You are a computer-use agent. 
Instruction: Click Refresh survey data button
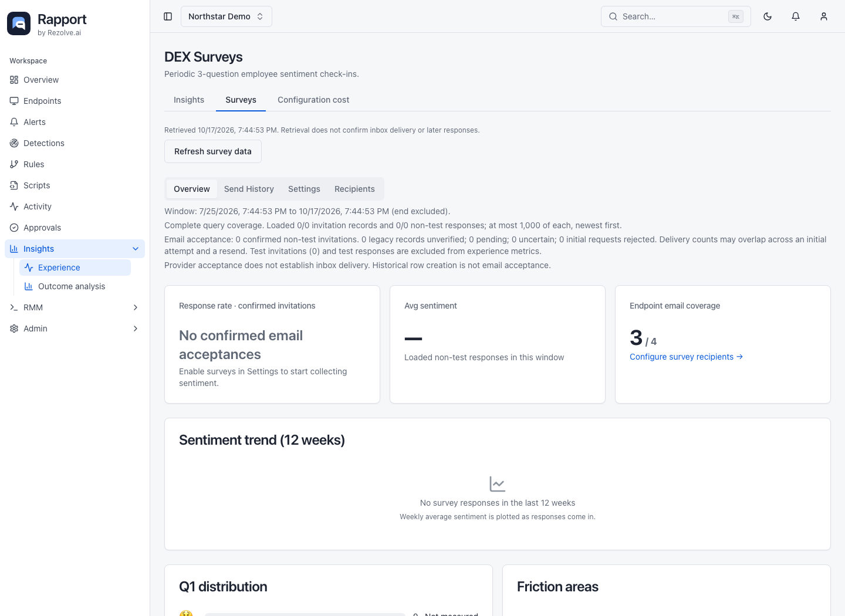[x=213, y=151]
